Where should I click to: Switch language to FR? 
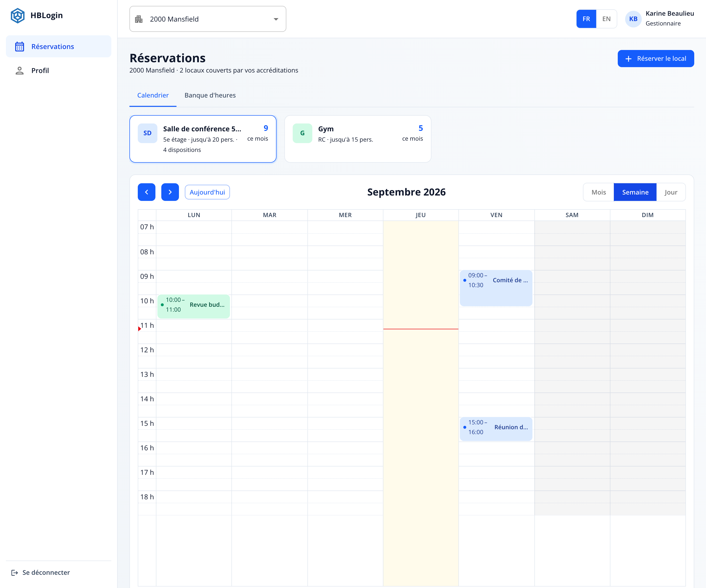coord(586,19)
